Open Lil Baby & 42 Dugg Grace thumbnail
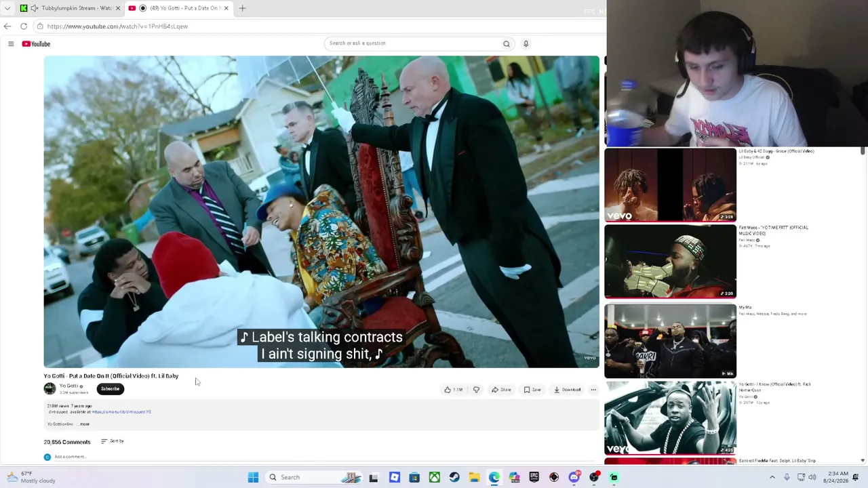Image resolution: width=868 pixels, height=488 pixels. (x=670, y=185)
